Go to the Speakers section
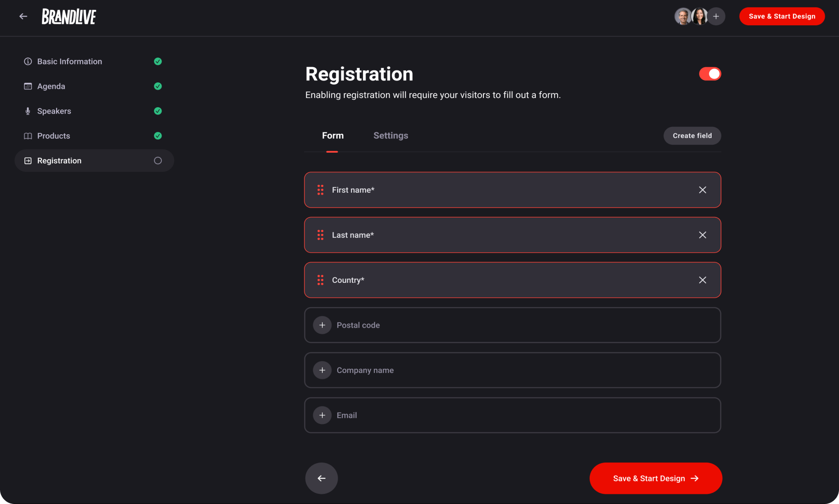839x504 pixels. pyautogui.click(x=54, y=111)
